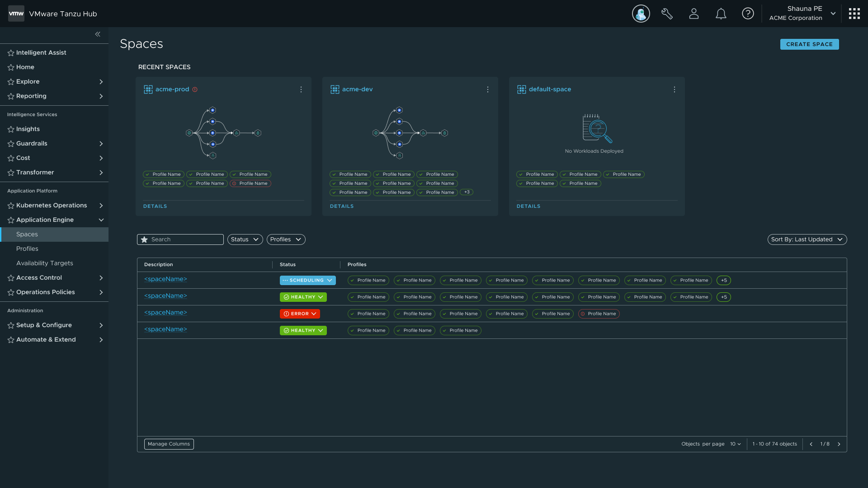Favorite Cost with its star icon
Viewport: 868px width, 488px height.
[x=11, y=158]
